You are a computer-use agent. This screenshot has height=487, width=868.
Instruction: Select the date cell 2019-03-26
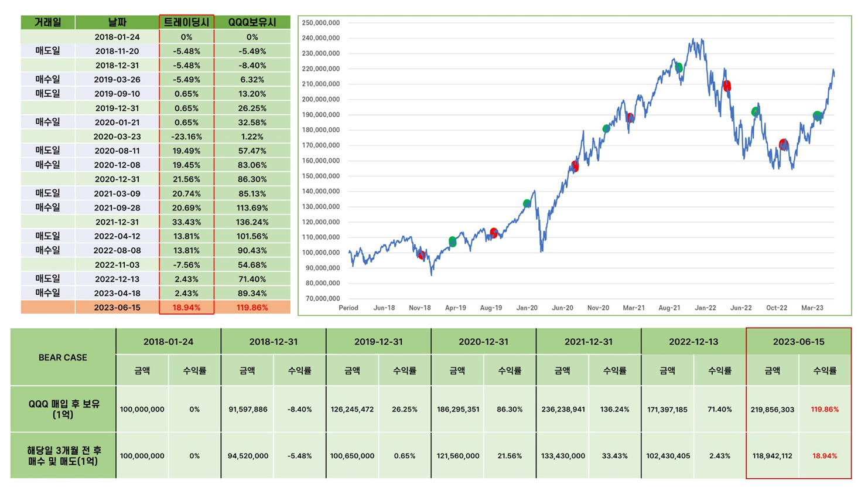[117, 79]
